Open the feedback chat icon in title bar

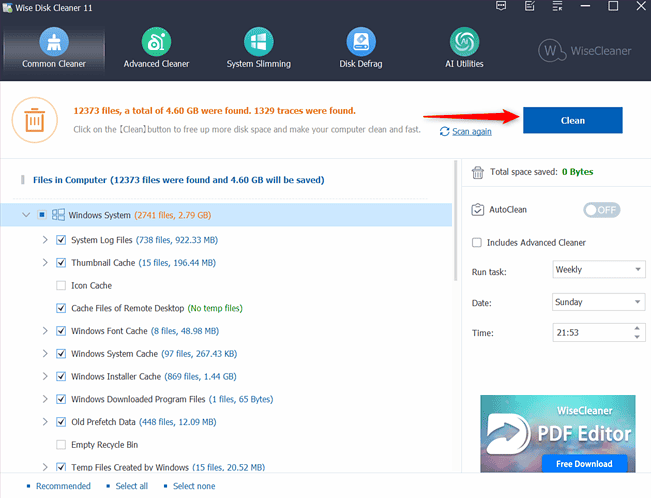click(500, 8)
